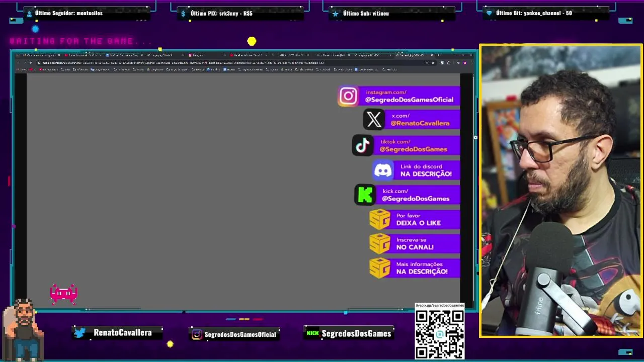Click the x.com/@RenatoCavallera banner
Screen dimensions: 644x362
[x=412, y=120]
